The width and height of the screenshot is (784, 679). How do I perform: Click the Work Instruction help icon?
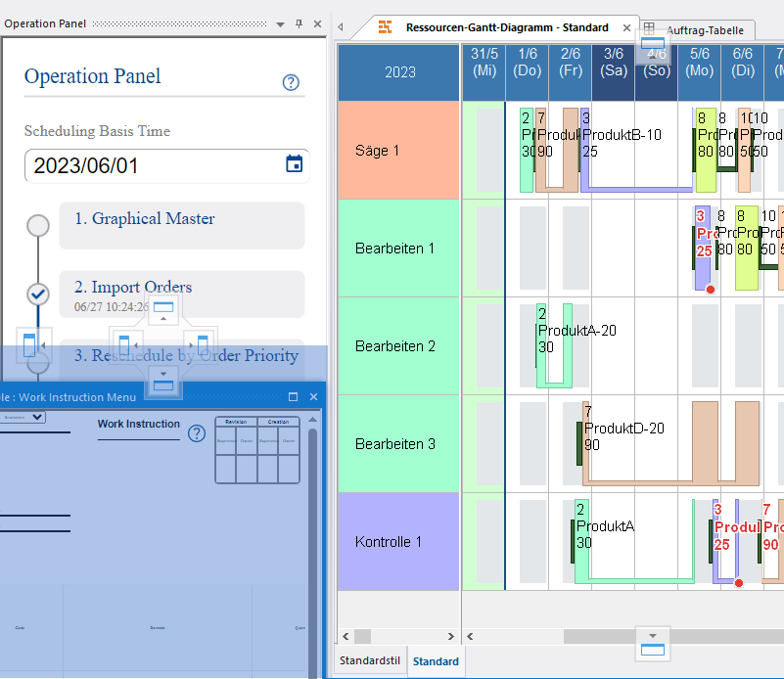[x=197, y=432]
